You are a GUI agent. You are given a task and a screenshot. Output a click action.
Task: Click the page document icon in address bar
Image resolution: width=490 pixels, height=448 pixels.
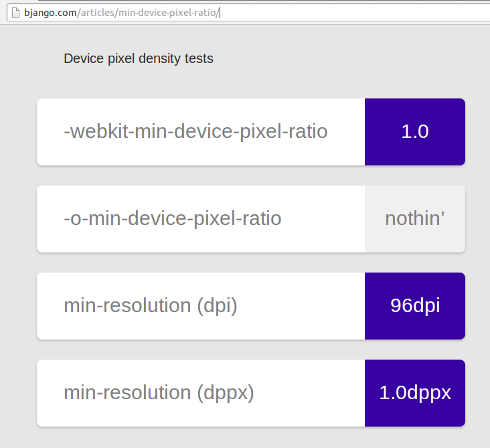pos(15,13)
